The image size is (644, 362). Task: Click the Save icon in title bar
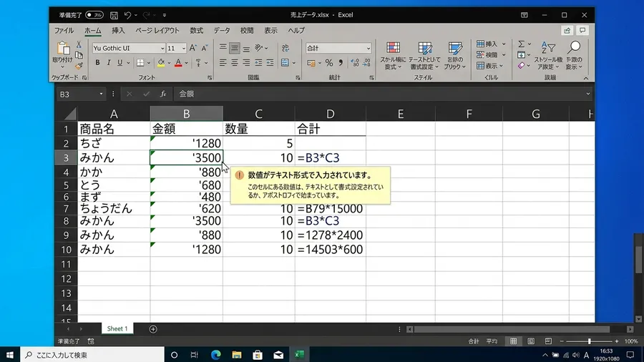tap(114, 15)
